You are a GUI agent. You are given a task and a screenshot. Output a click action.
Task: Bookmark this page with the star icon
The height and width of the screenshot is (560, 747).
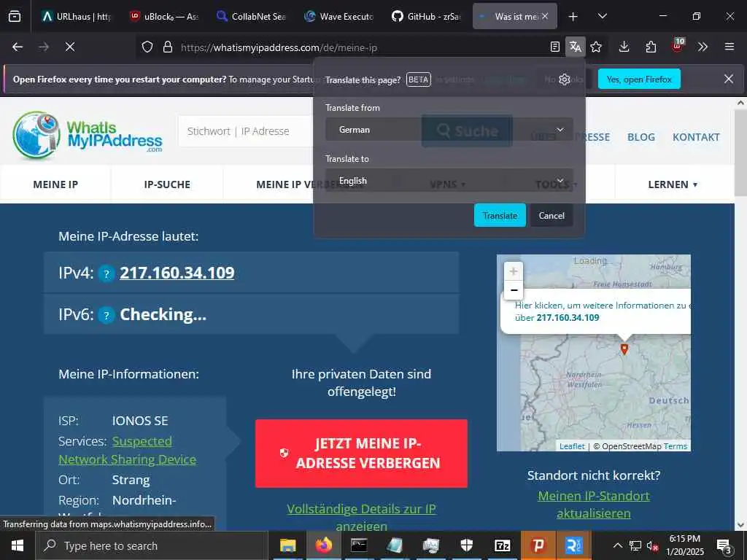coord(596,47)
